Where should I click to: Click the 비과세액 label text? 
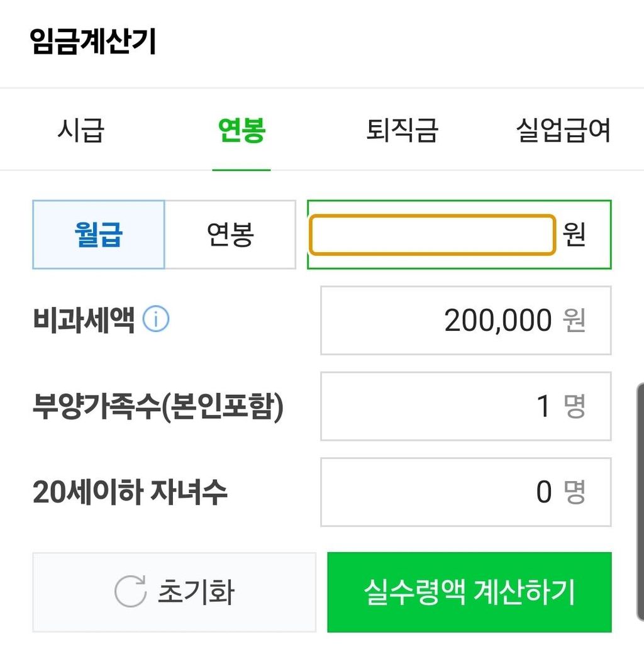[84, 319]
